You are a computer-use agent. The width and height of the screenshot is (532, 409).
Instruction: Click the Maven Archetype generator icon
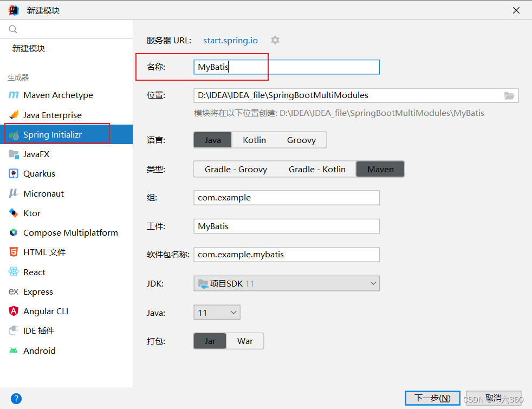click(x=13, y=95)
